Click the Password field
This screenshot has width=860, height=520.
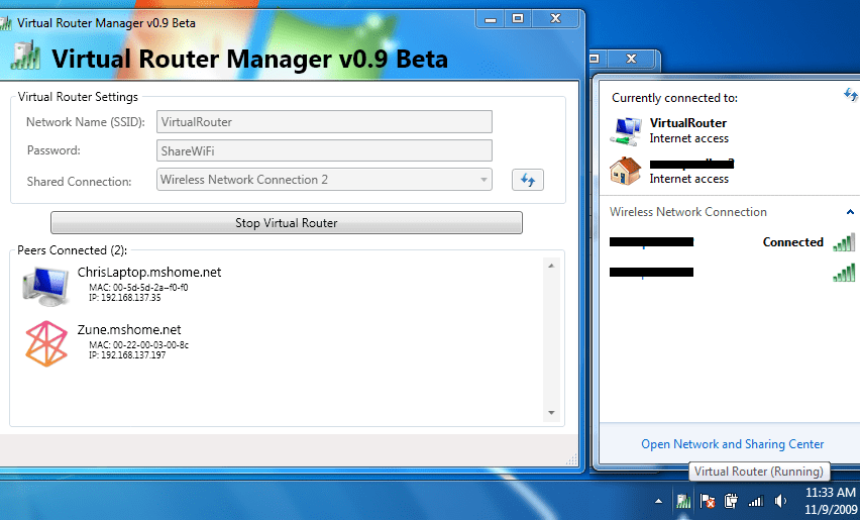tap(324, 150)
